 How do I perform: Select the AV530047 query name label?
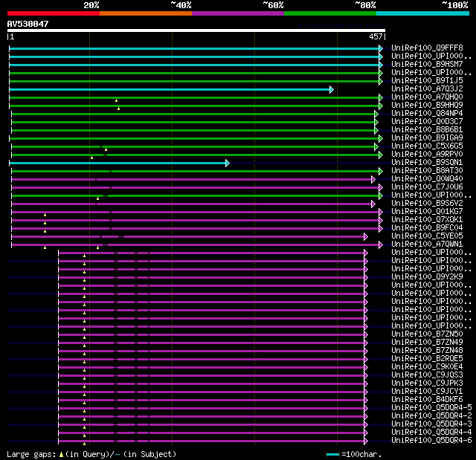(28, 24)
